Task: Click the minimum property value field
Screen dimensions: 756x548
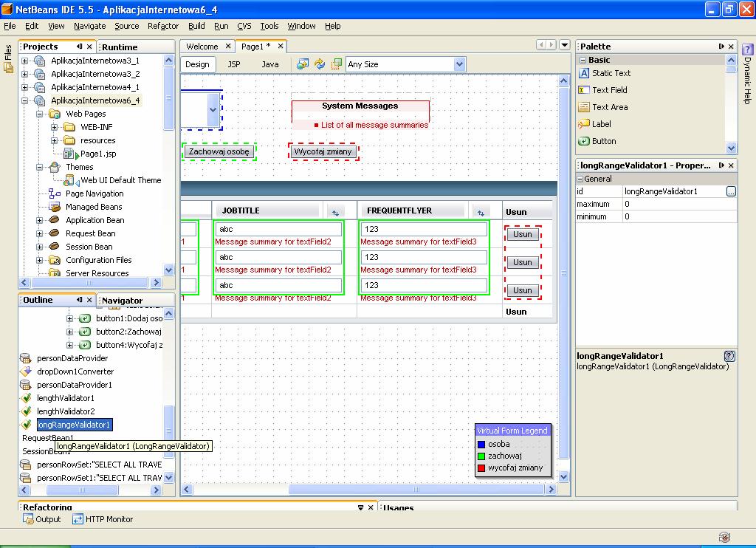Action: pyautogui.click(x=679, y=216)
